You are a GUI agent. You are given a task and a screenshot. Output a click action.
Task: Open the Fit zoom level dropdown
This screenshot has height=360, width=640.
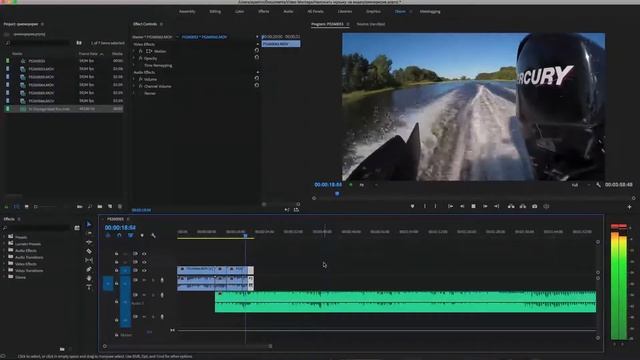tap(369, 185)
